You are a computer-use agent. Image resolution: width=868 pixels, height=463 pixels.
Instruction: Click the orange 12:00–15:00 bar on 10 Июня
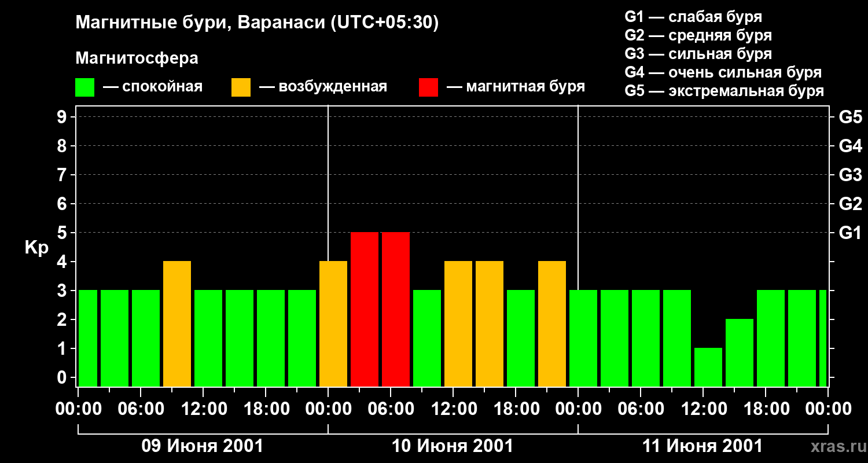[x=458, y=324]
